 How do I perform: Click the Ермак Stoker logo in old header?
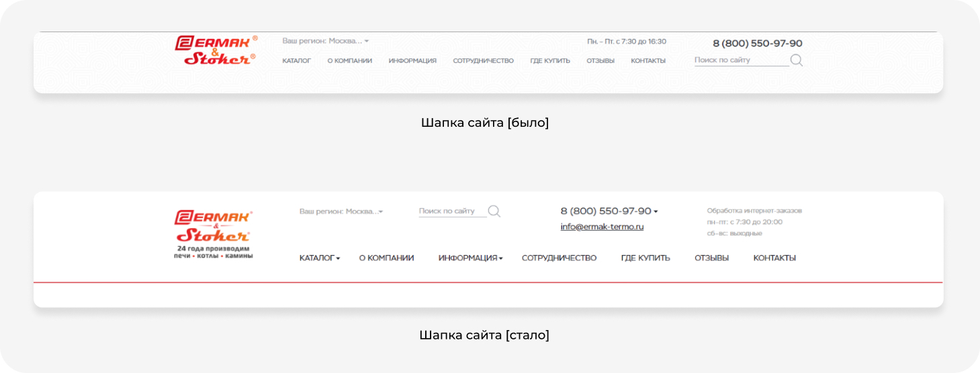[216, 50]
